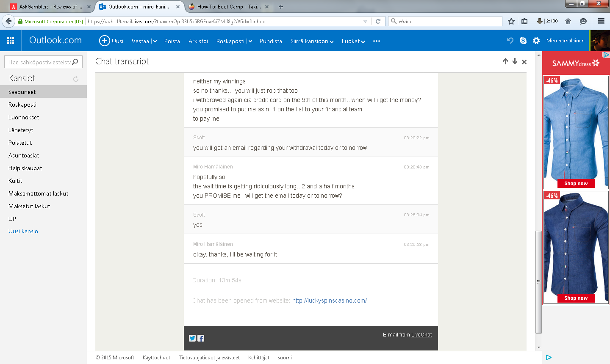This screenshot has height=364, width=610.
Task: Open the Asuntoasiat folder
Action: point(43,155)
